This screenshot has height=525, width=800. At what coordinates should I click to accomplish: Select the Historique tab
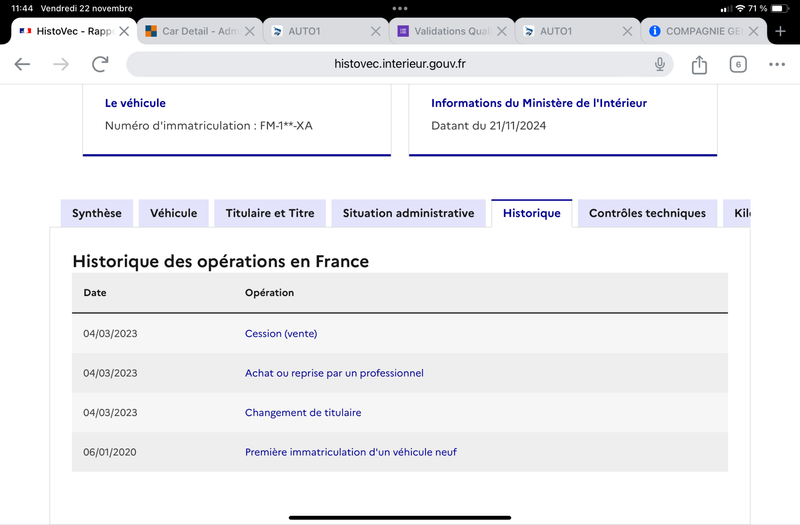point(532,213)
